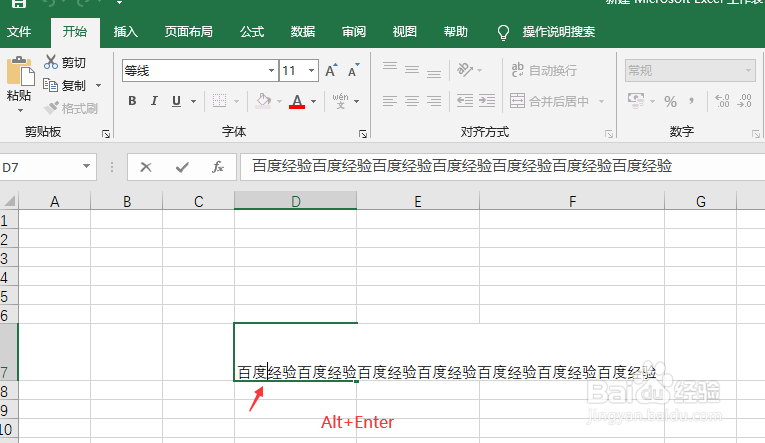The image size is (765, 443).
Task: Apply percent style
Action: coord(670,101)
